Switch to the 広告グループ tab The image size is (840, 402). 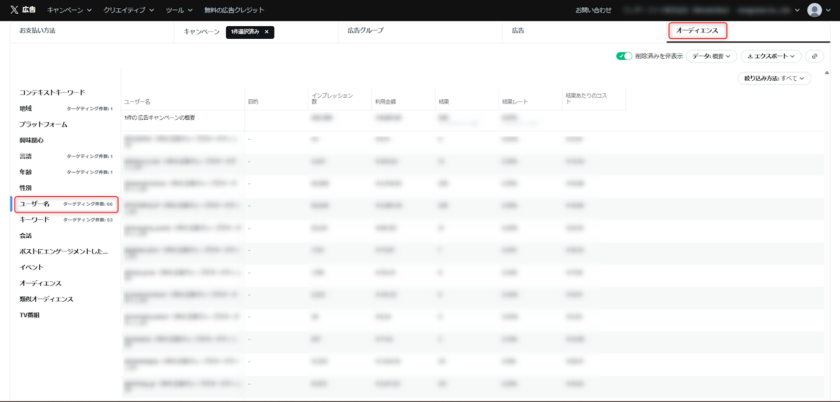[366, 32]
